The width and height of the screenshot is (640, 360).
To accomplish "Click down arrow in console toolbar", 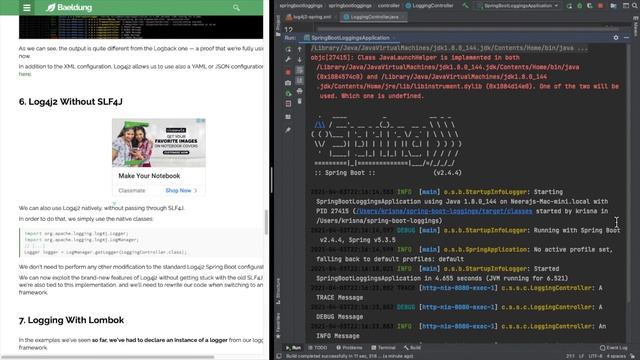I will (300, 60).
